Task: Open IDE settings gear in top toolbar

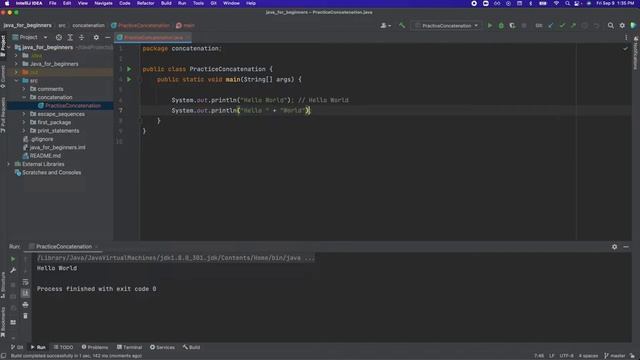Action: pos(622,25)
